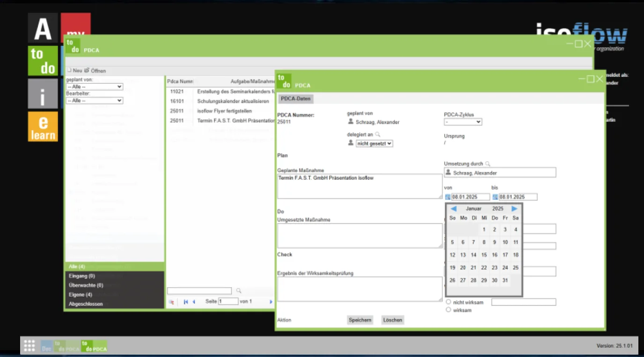644x357 pixels.
Task: Click the 'Pdca Nummer' column header
Action: [x=181, y=82]
